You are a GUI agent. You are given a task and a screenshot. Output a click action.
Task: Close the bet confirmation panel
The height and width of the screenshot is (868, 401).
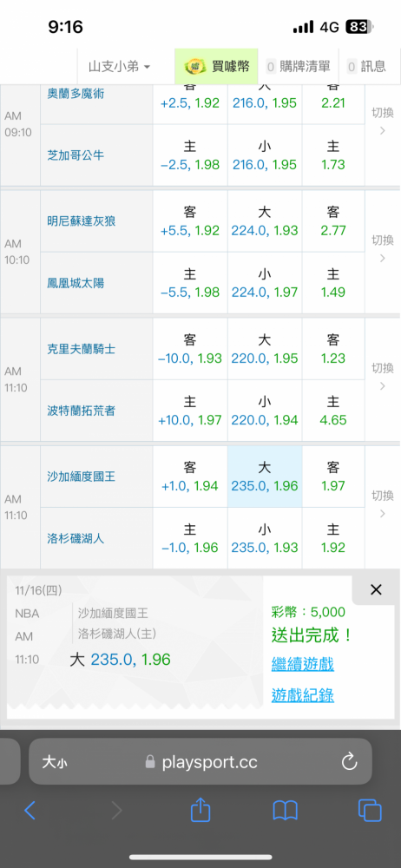click(376, 590)
